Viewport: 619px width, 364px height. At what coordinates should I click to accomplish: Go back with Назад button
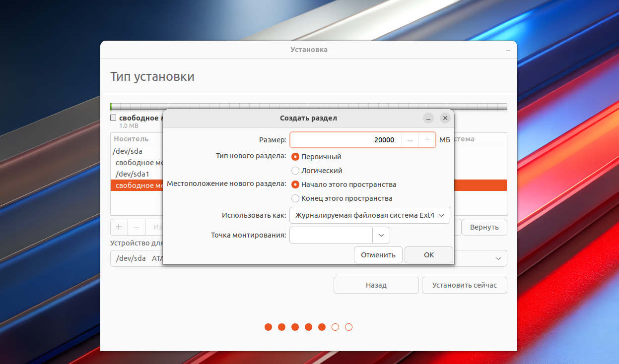coord(376,285)
